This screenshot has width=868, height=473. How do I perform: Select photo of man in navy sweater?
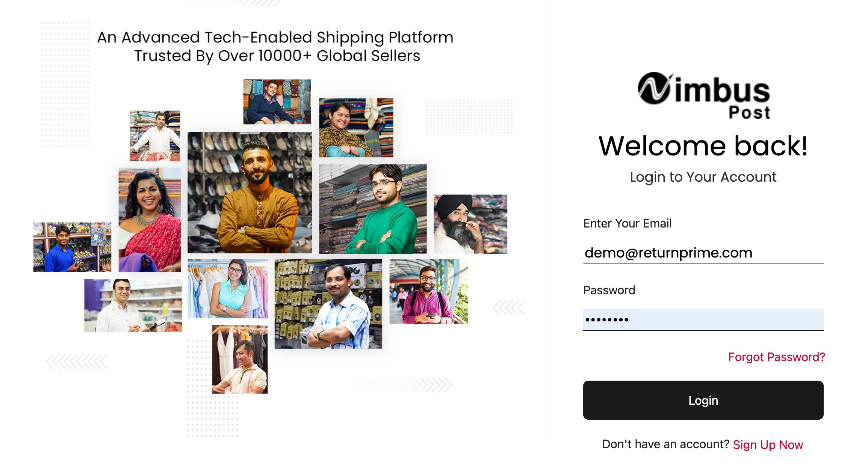coord(277,102)
